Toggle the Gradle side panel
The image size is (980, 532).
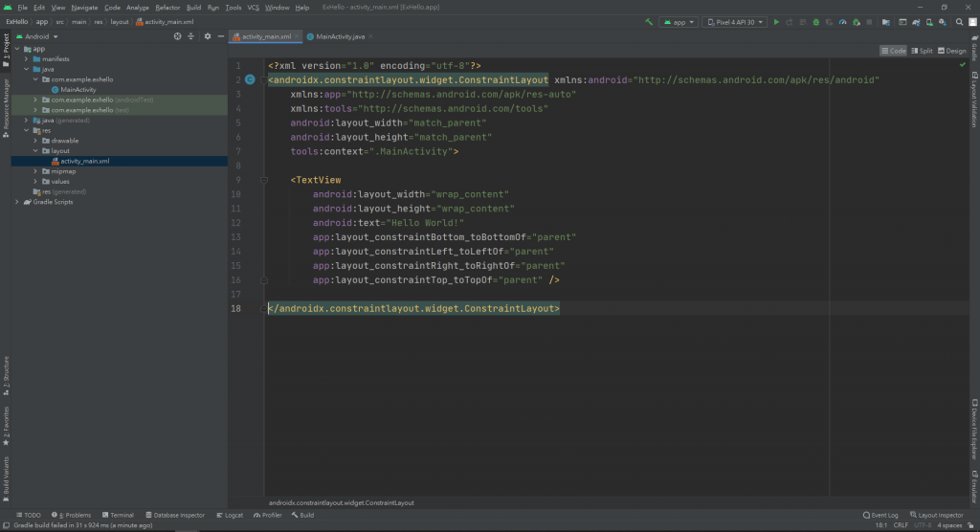point(974,48)
